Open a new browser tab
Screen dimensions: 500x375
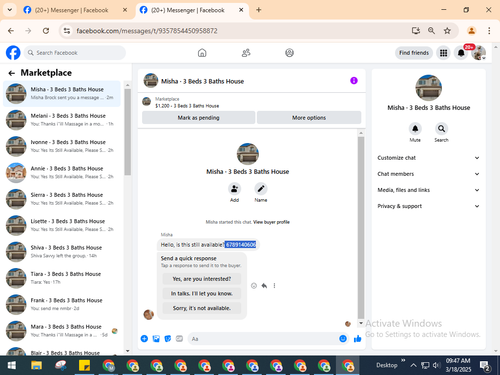click(x=259, y=10)
